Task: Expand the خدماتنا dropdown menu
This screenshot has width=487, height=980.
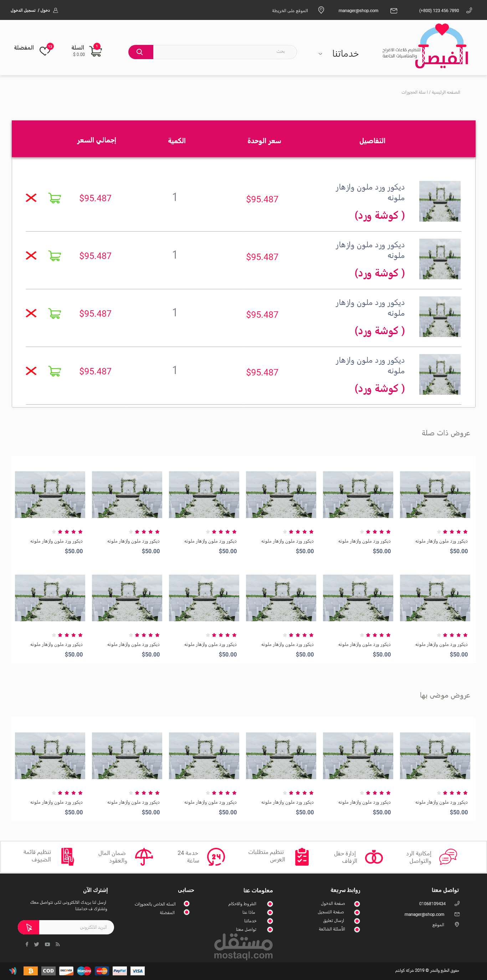Action: pyautogui.click(x=345, y=54)
